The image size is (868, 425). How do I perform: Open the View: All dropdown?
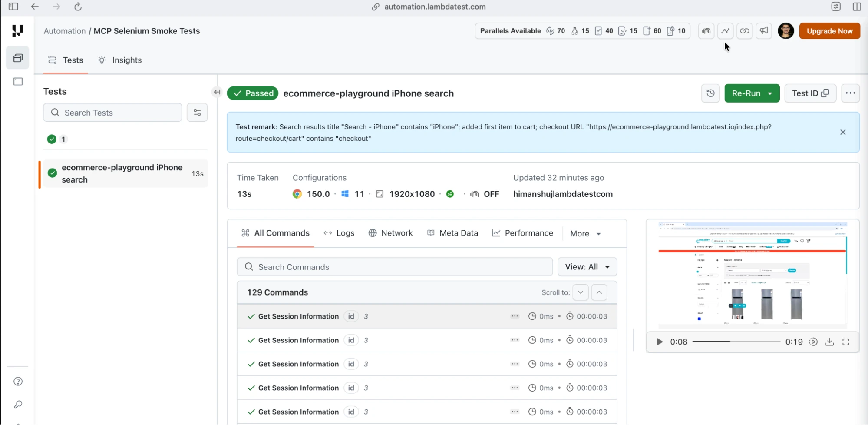click(587, 267)
